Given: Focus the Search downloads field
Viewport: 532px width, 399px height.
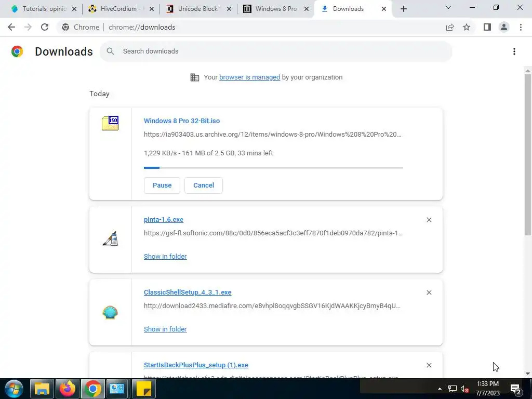Looking at the screenshot, I should point(276,51).
